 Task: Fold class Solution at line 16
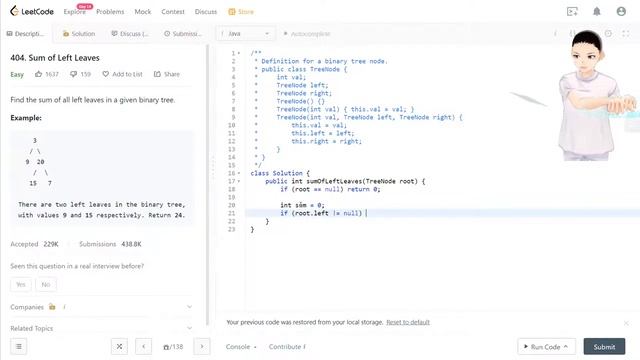click(239, 173)
